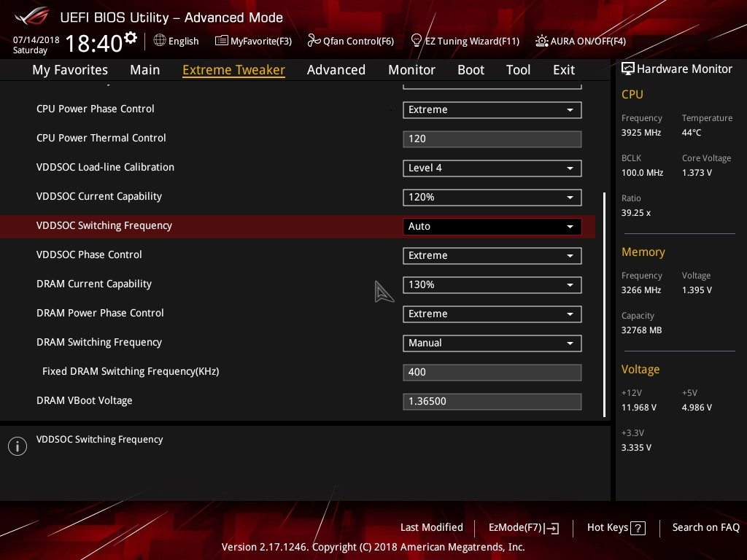Click +12V reading 11.968 V

[639, 408]
